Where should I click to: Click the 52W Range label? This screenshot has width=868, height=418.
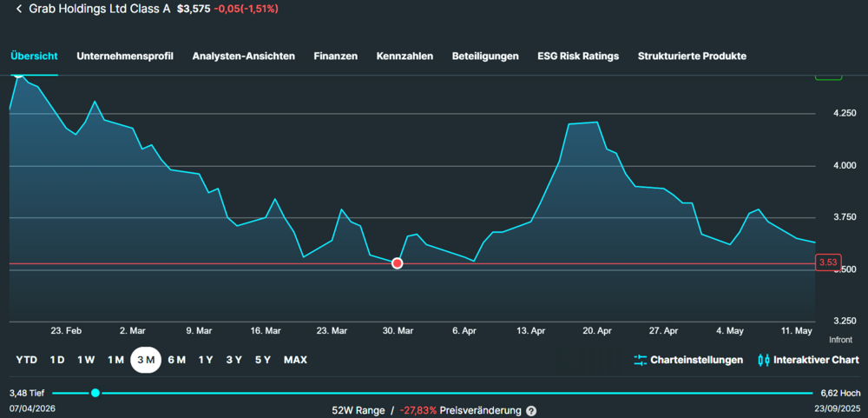point(358,411)
